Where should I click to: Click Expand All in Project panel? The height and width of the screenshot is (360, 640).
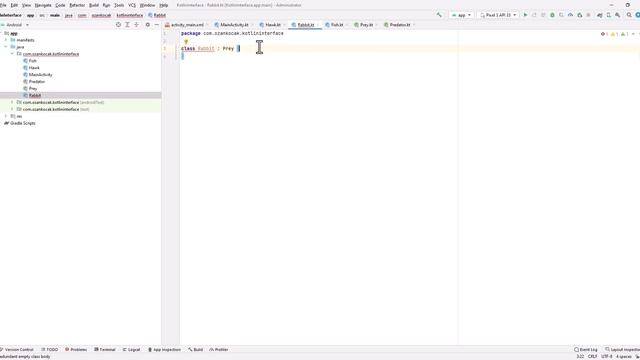pyautogui.click(x=127, y=25)
